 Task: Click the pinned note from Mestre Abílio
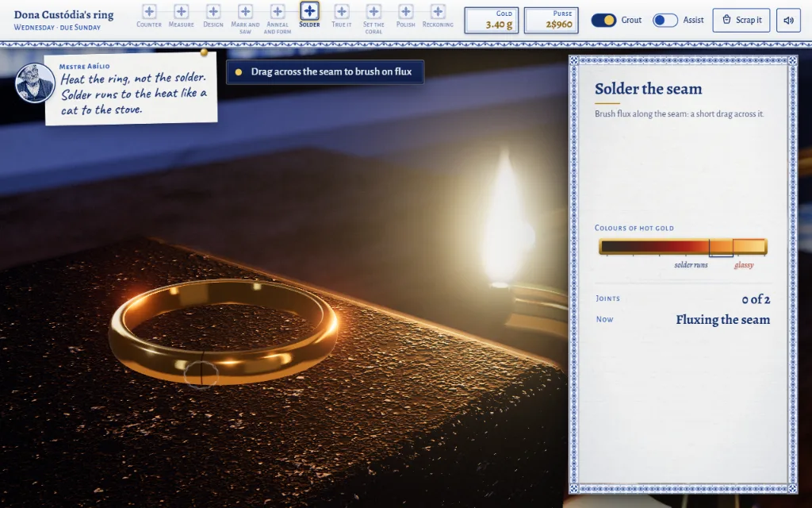(131, 88)
